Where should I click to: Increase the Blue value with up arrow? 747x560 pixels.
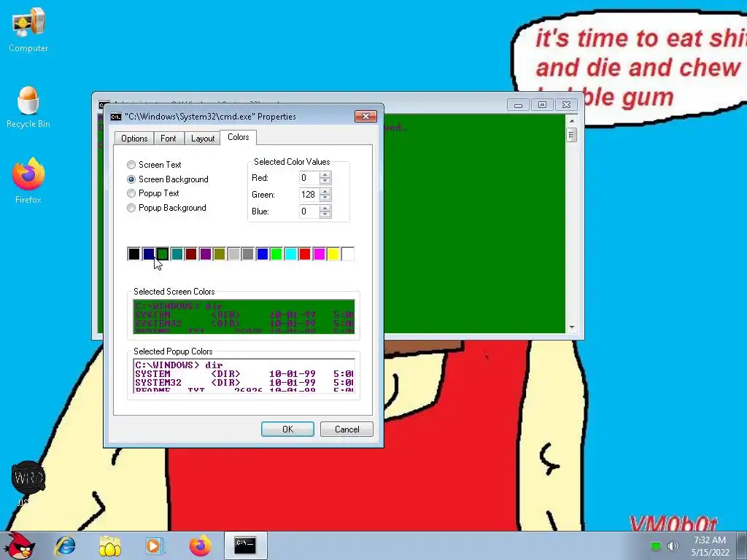point(325,208)
